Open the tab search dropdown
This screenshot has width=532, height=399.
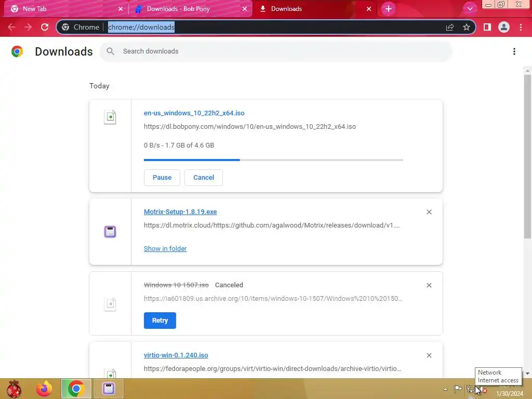(x=470, y=9)
